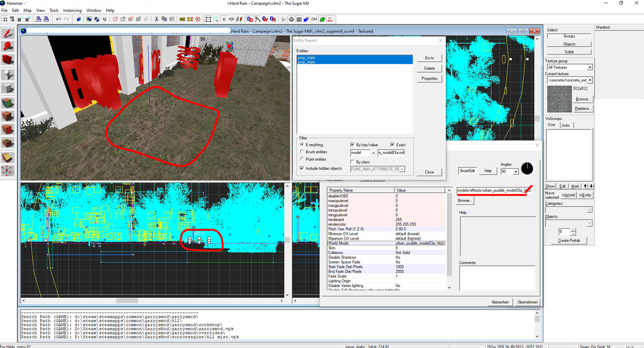Select the Apply Overlays tool
Screen dimensions: 644x348
tap(9, 144)
